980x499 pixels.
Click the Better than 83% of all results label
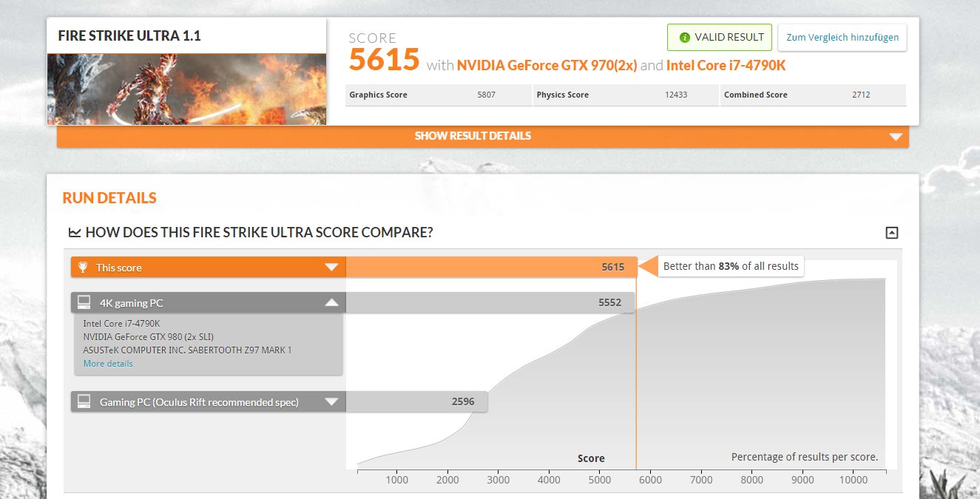tap(731, 266)
